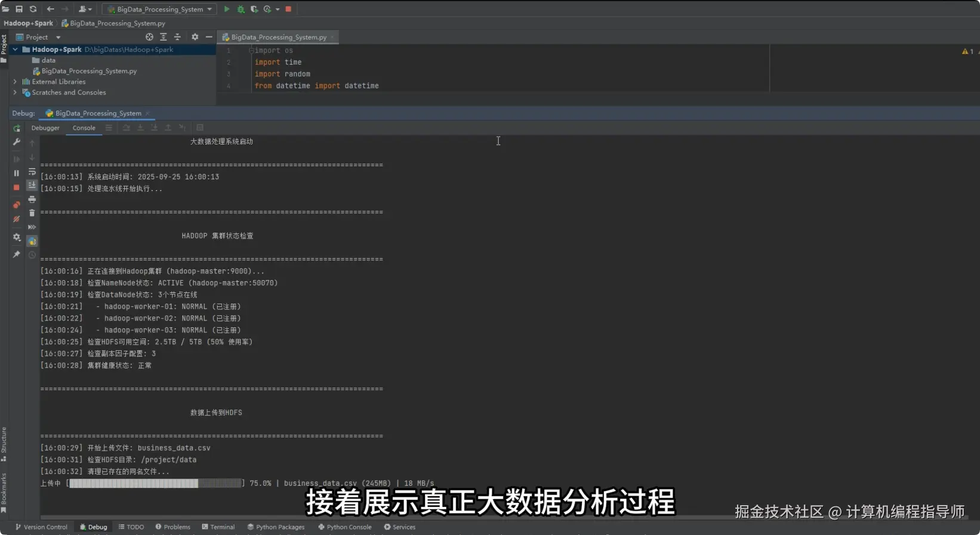Open the Debug tool window button
The height and width of the screenshot is (535, 980).
pyautogui.click(x=93, y=527)
